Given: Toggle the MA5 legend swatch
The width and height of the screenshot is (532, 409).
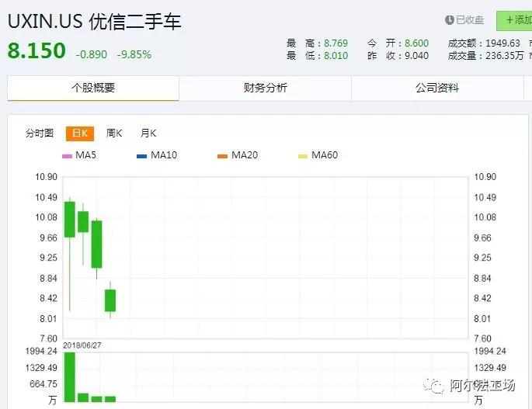Looking at the screenshot, I should click(67, 156).
